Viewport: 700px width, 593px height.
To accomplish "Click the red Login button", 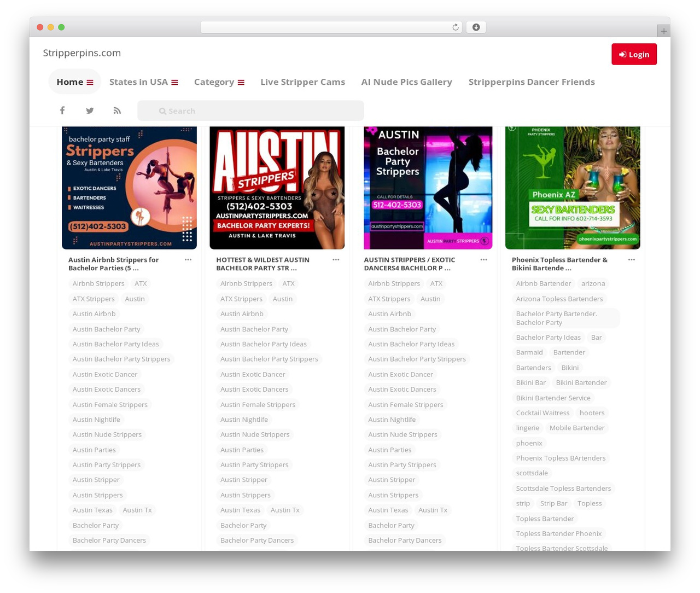I will point(634,54).
